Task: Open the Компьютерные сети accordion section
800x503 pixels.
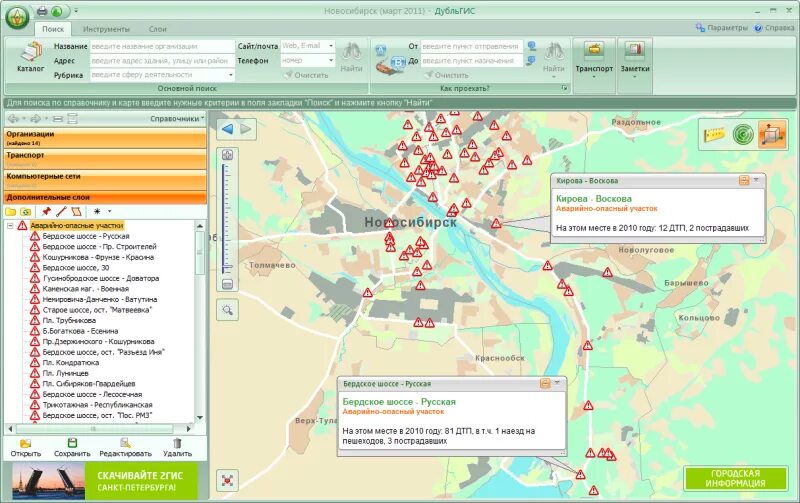Action: tap(105, 180)
